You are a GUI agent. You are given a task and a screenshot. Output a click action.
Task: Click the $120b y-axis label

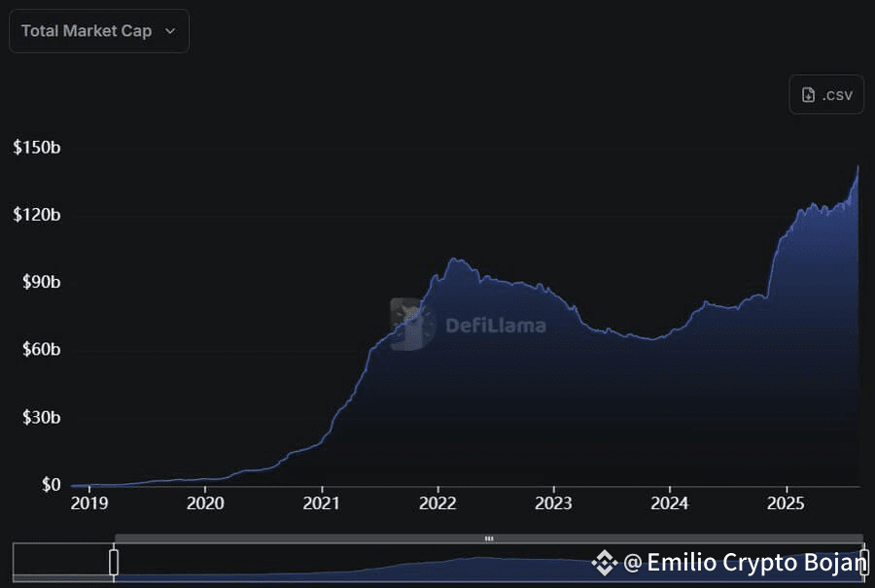click(37, 215)
